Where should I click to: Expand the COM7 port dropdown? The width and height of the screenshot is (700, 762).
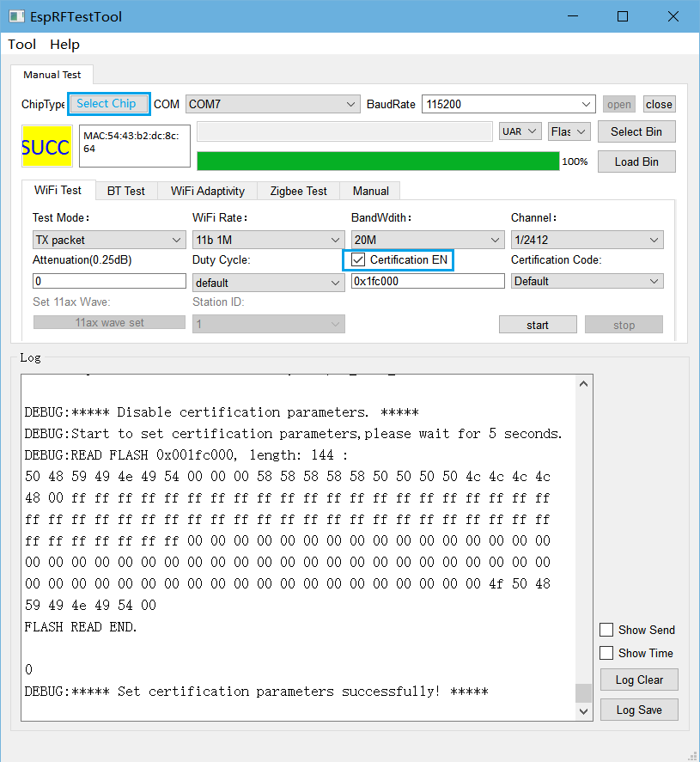click(x=271, y=103)
